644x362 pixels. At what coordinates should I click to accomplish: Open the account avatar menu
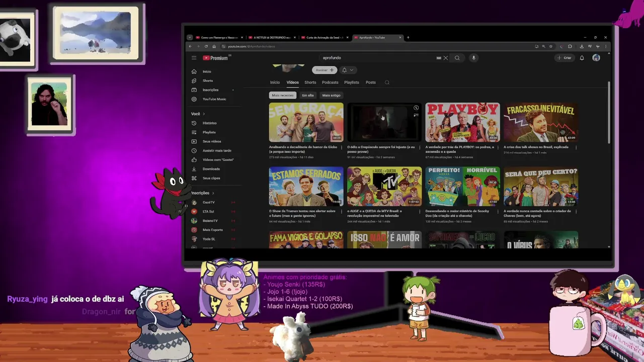pos(596,58)
